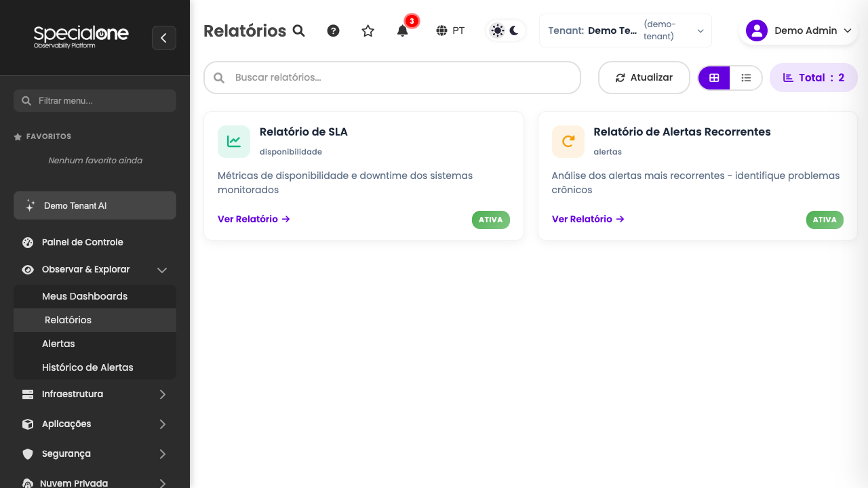
Task: Click the SpecialOne Observability Platform logo
Action: (x=81, y=37)
